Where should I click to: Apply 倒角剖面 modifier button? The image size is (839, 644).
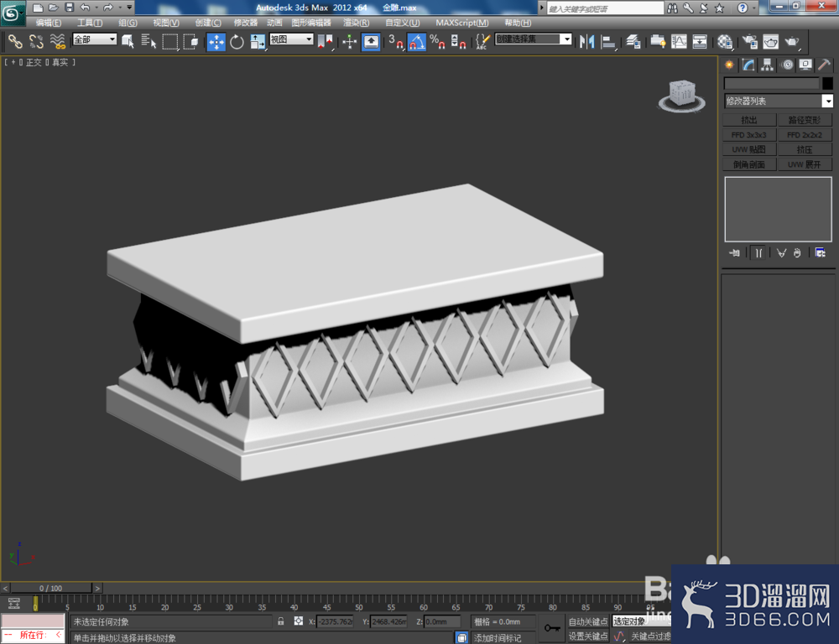point(749,164)
